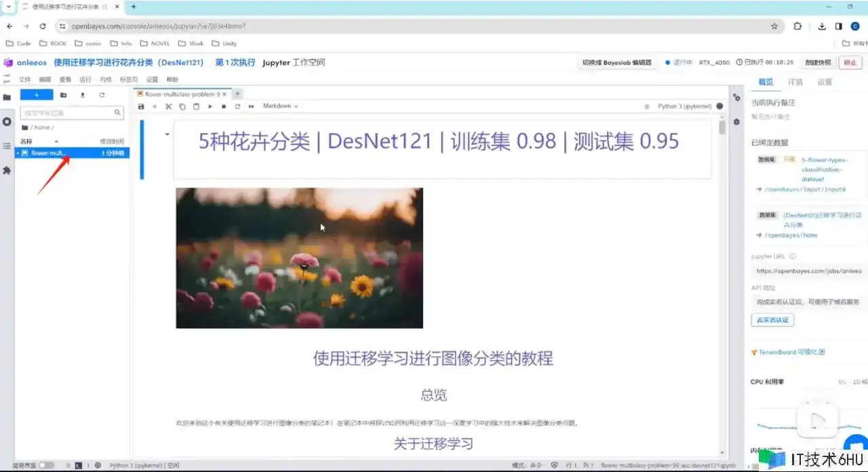Click the 创建快照 button
The height and width of the screenshot is (472, 868).
(x=818, y=62)
